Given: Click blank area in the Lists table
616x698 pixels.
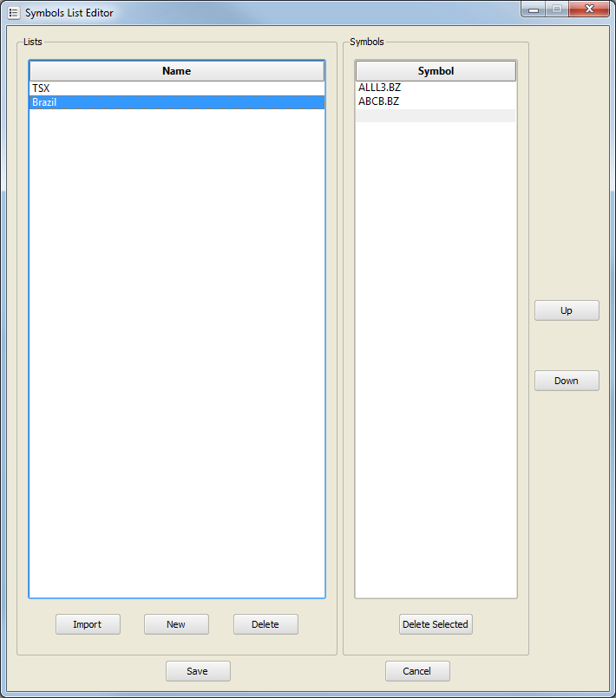Looking at the screenshot, I should click(x=177, y=347).
